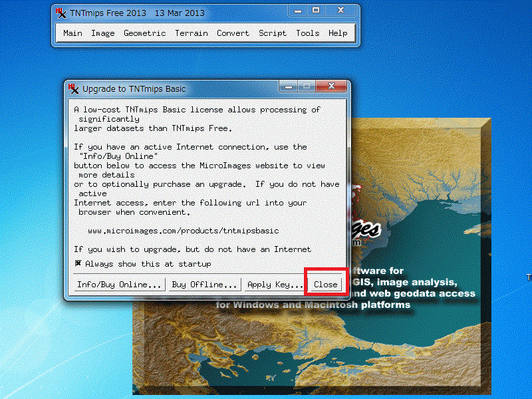Click the tntmipsbasic URL text
The height and width of the screenshot is (399, 532).
(x=184, y=231)
